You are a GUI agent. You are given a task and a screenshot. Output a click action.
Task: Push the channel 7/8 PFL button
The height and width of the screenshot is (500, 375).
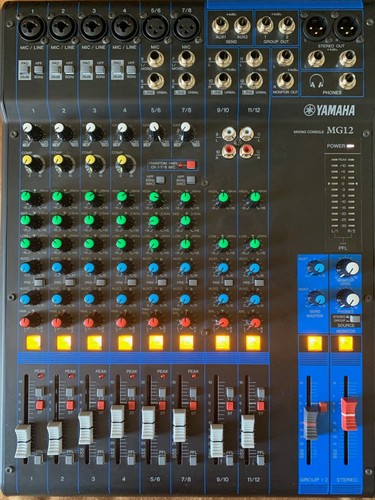(x=193, y=460)
